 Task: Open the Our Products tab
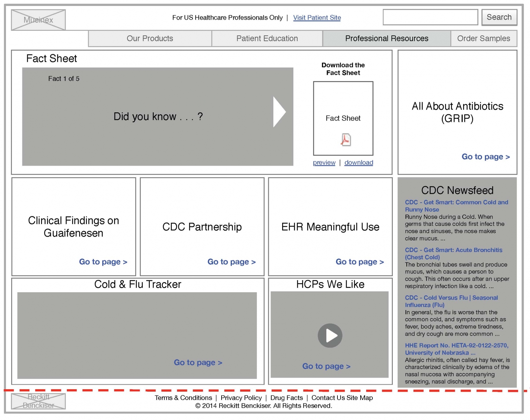pyautogui.click(x=150, y=38)
